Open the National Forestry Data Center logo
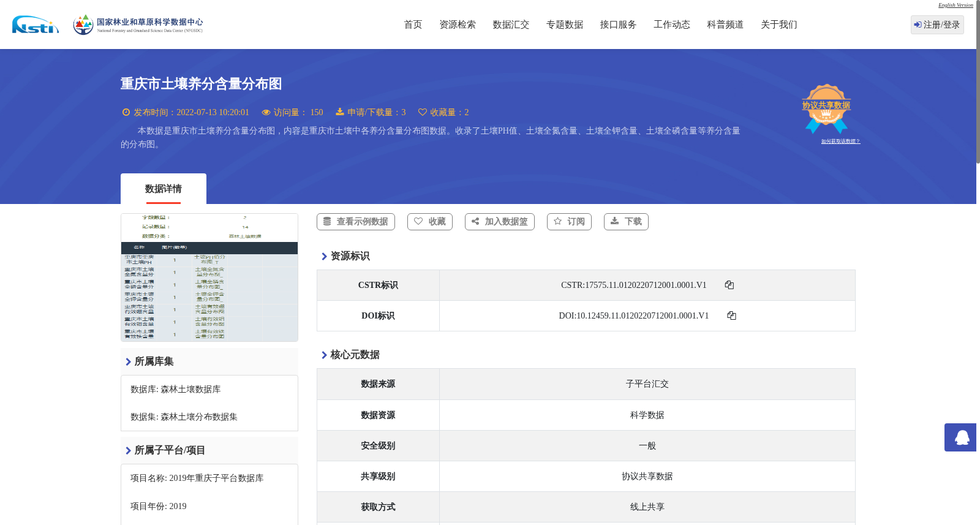 coord(138,25)
